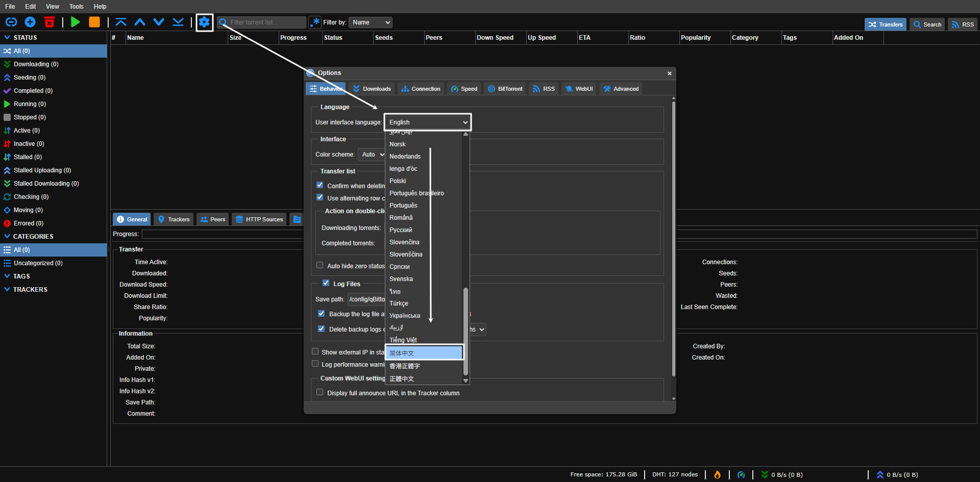
Task: Click the red Remove torrent icon
Action: (x=50, y=22)
